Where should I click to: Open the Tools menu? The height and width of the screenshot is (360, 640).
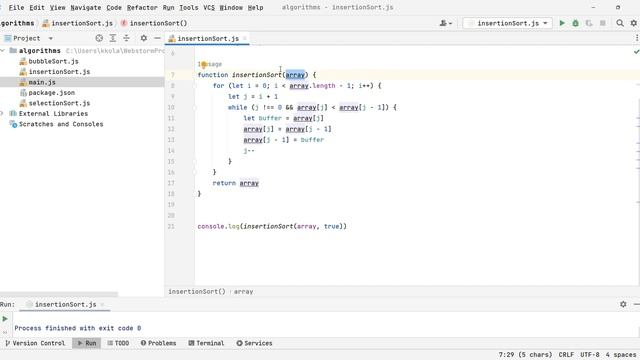coord(189,7)
